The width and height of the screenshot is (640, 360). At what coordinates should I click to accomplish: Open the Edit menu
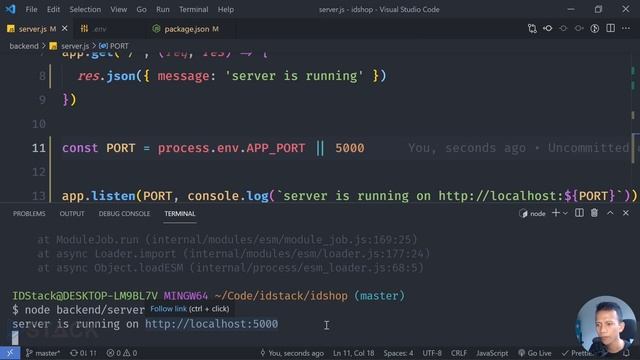pyautogui.click(x=53, y=9)
